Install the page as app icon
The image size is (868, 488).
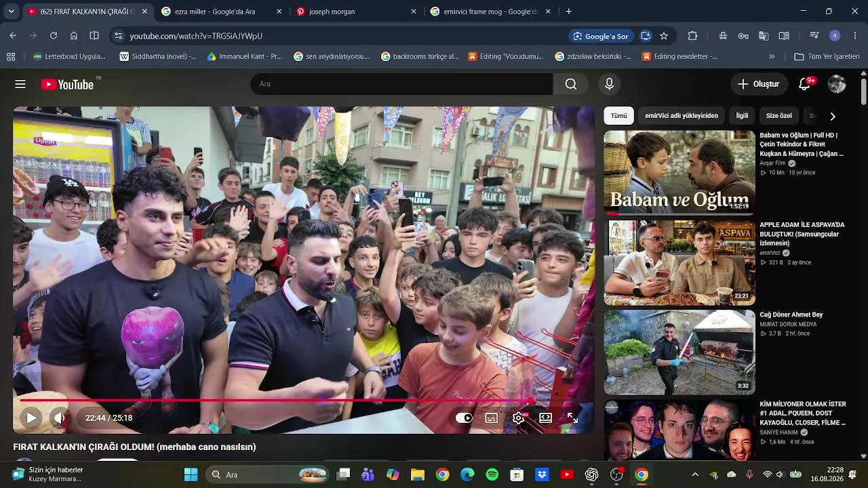[646, 36]
